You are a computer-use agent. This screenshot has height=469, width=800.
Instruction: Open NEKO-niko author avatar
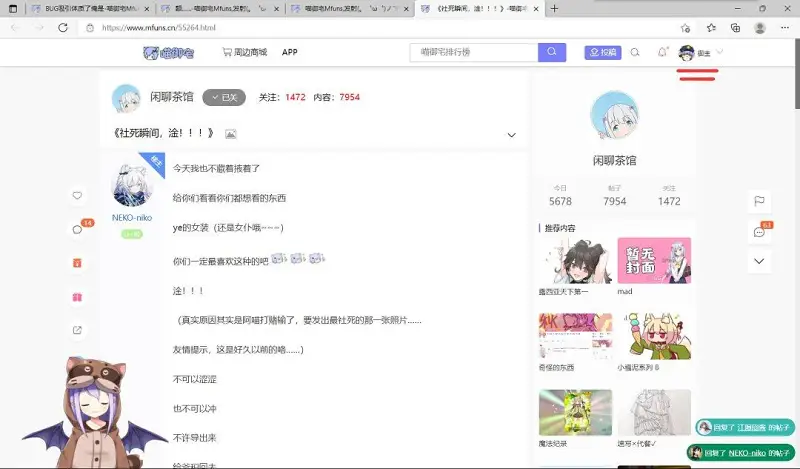pyautogui.click(x=132, y=185)
